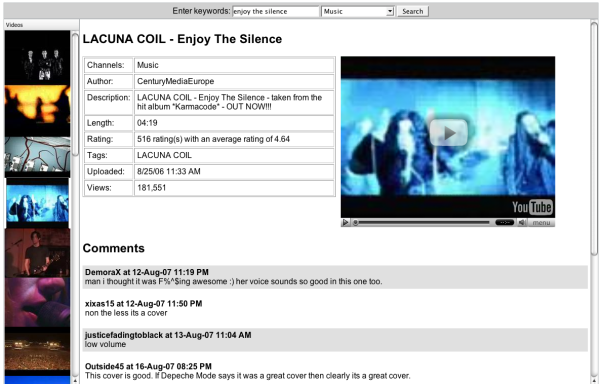Click the time display pill in player

coord(504,222)
